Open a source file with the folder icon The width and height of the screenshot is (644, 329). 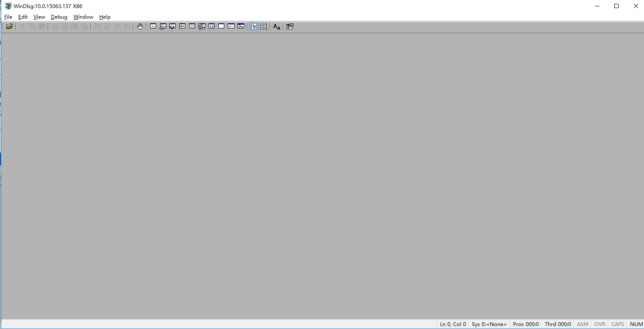pyautogui.click(x=9, y=26)
